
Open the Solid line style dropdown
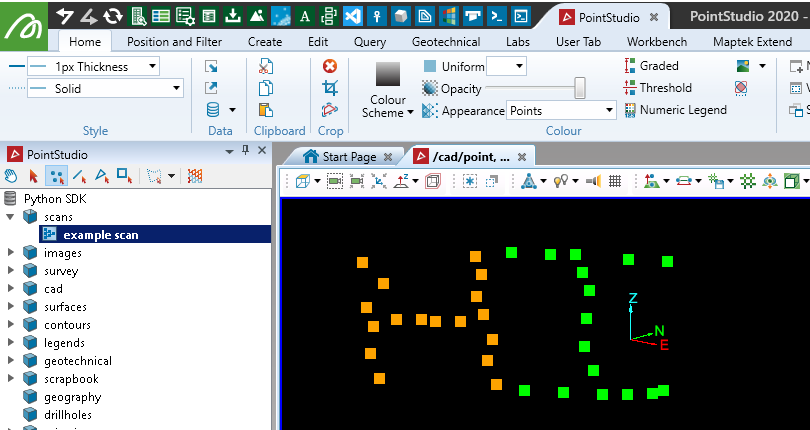coord(176,88)
